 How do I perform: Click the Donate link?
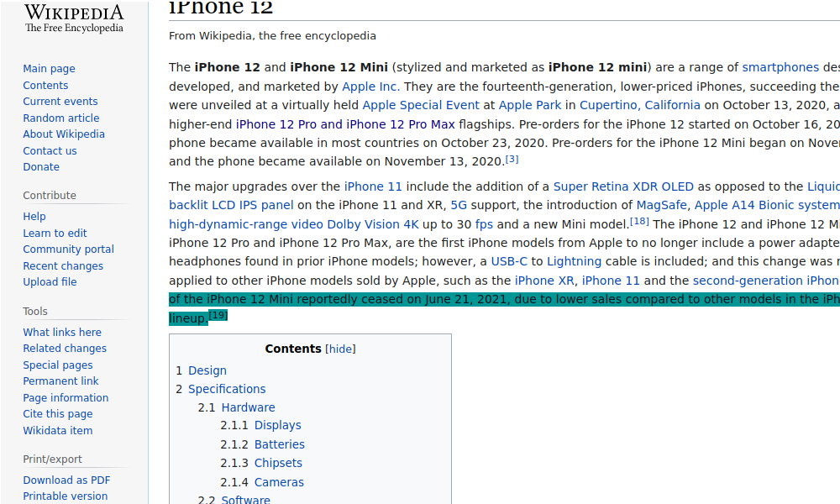click(41, 166)
